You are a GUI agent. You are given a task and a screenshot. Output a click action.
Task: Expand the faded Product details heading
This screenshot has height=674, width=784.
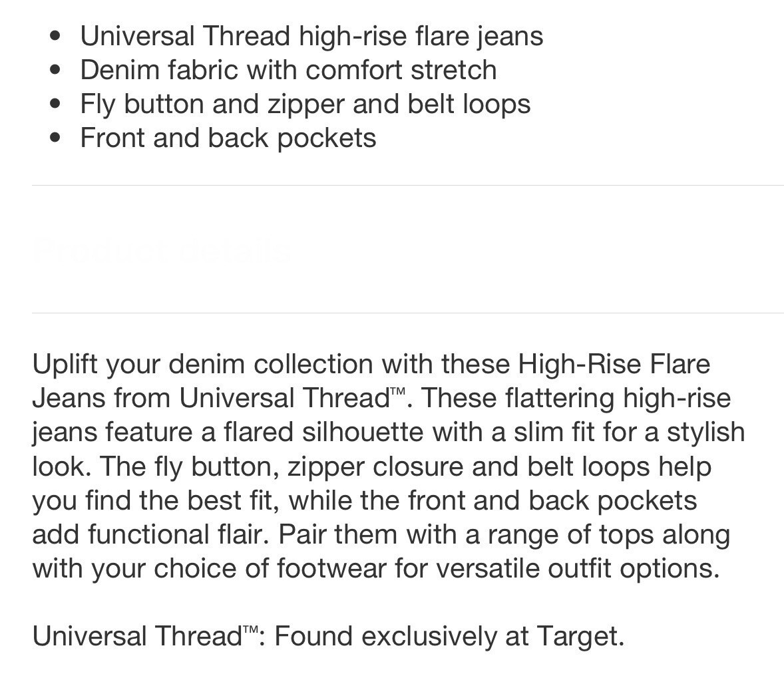(x=161, y=250)
